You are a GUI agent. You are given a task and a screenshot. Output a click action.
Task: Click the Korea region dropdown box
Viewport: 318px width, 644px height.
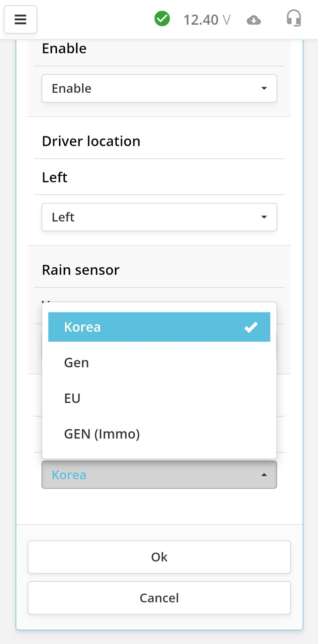click(x=159, y=475)
